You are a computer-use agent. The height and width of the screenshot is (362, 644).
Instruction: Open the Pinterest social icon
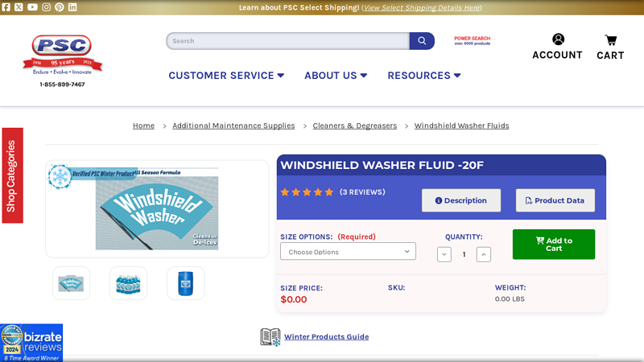tap(59, 7)
